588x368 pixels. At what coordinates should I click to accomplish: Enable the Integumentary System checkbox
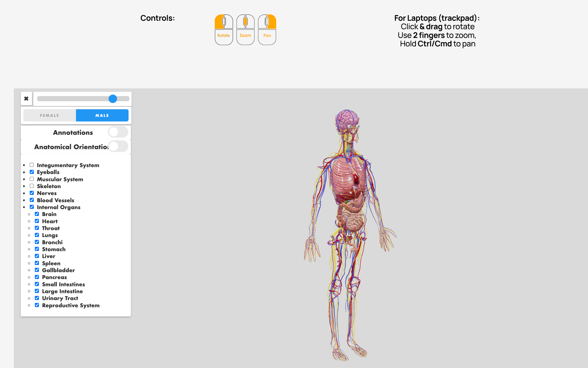(x=32, y=165)
